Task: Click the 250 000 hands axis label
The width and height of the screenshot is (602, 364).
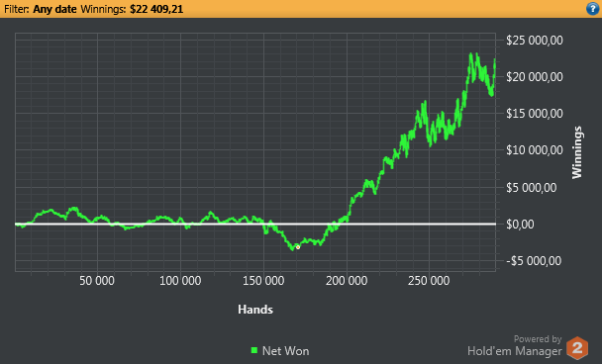Action: (429, 281)
